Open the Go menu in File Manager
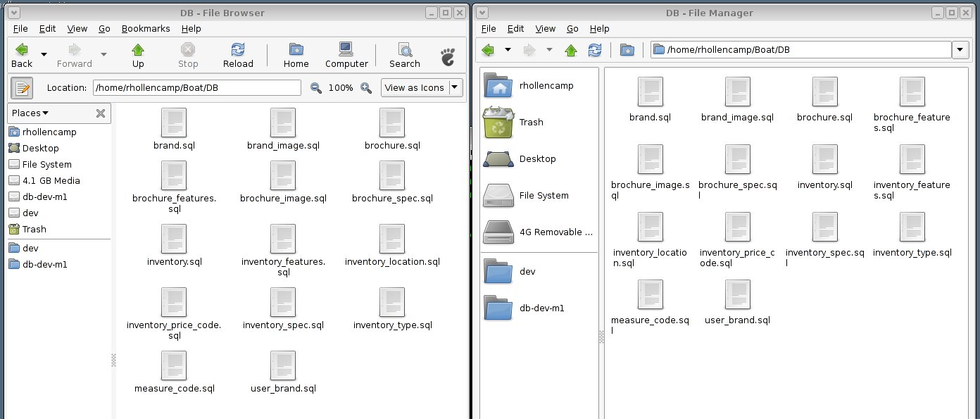 coord(572,29)
